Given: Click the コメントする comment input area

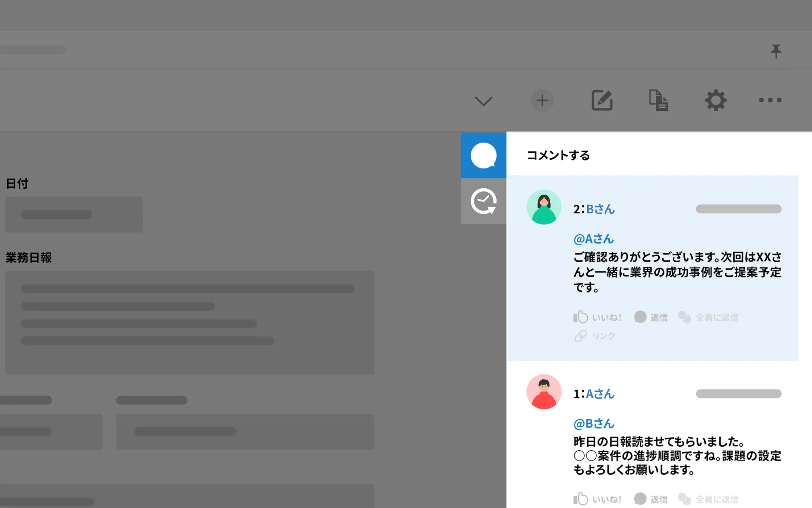Looking at the screenshot, I should (x=558, y=155).
